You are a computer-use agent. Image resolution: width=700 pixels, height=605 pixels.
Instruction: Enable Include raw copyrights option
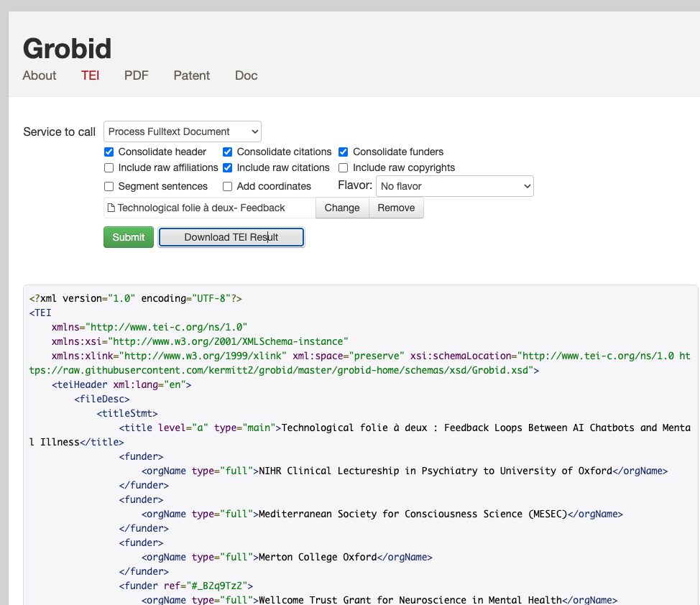click(x=344, y=168)
